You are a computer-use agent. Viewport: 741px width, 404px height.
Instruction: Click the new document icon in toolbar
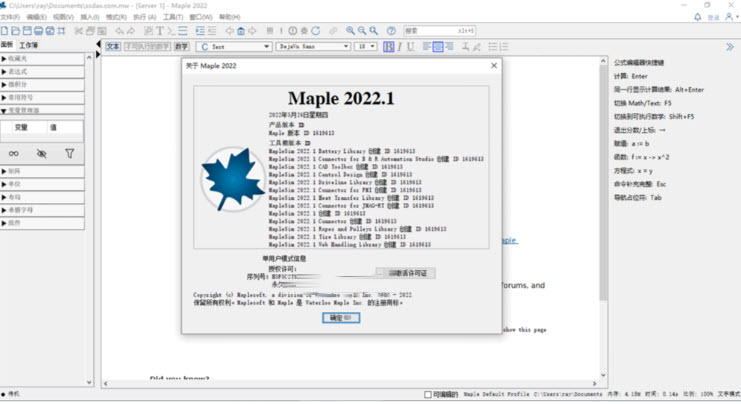[7, 31]
